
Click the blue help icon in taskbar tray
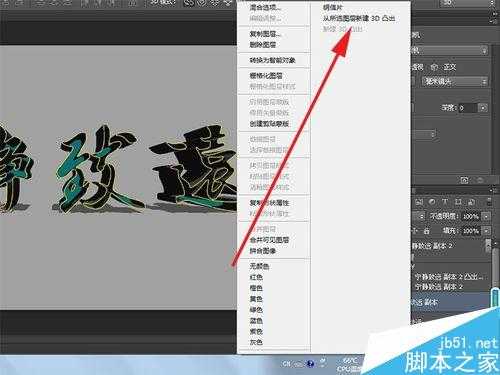pyautogui.click(x=311, y=363)
